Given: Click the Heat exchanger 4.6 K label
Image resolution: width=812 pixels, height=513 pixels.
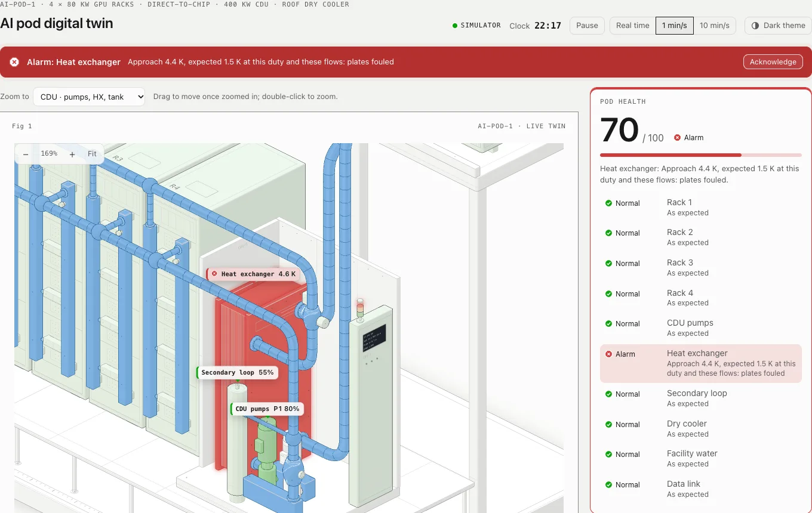Looking at the screenshot, I should (253, 274).
